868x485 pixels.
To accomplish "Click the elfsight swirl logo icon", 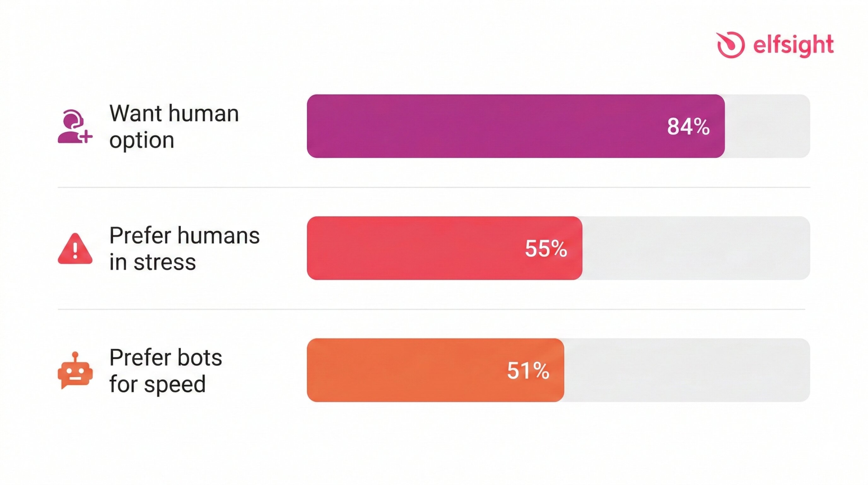I will point(730,45).
